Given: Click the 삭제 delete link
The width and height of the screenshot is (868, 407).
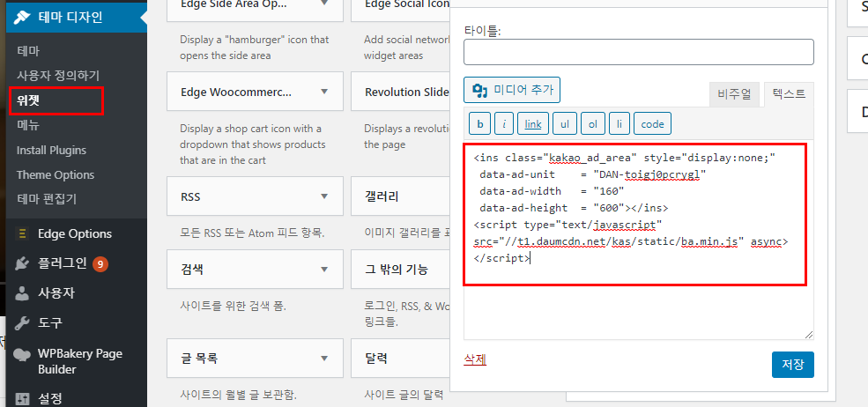Looking at the screenshot, I should pyautogui.click(x=475, y=359).
